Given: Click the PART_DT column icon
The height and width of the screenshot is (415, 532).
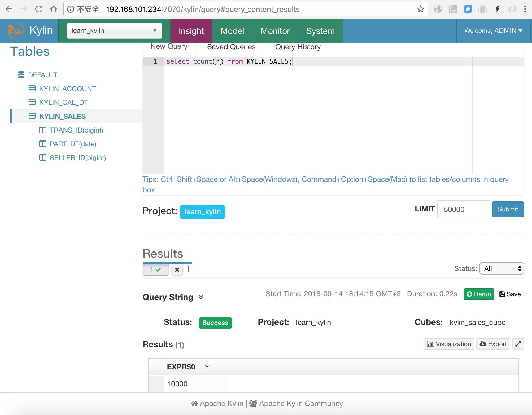Looking at the screenshot, I should click(x=43, y=144).
